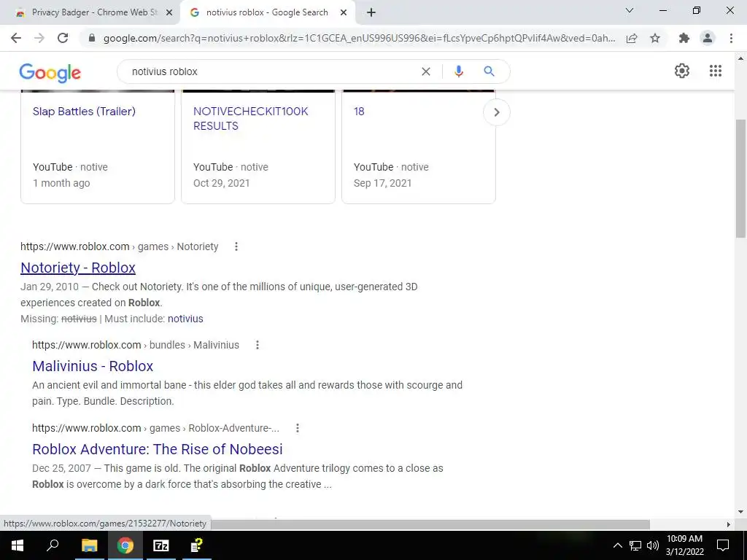
Task: Click the vertical page scrollbar thumb
Action: pyautogui.click(x=741, y=179)
